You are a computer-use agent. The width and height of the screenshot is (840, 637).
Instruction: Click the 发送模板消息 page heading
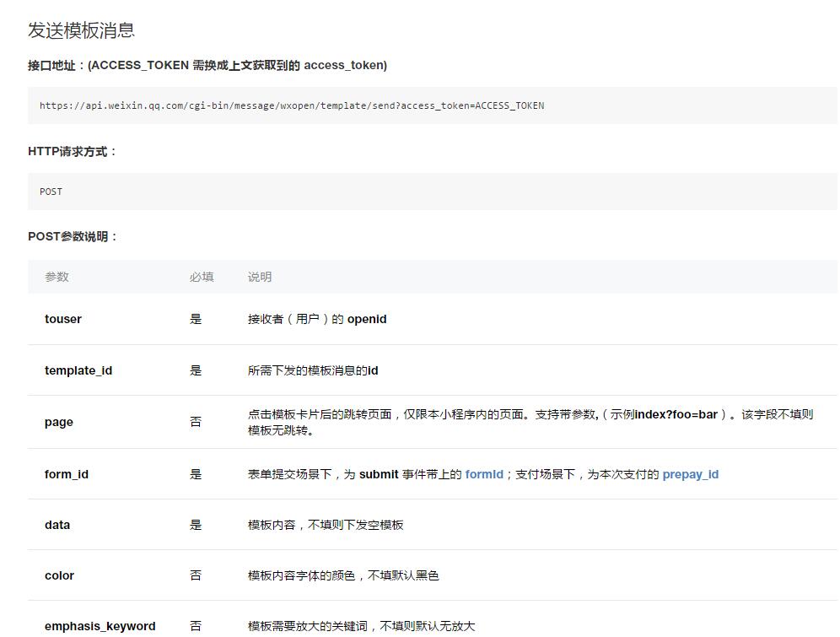(x=84, y=30)
